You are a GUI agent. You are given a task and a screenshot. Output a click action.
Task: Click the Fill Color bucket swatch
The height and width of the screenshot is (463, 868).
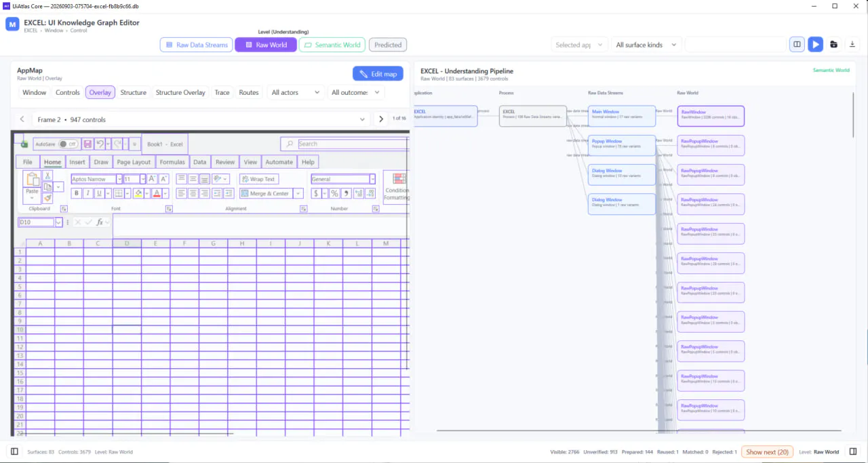138,193
